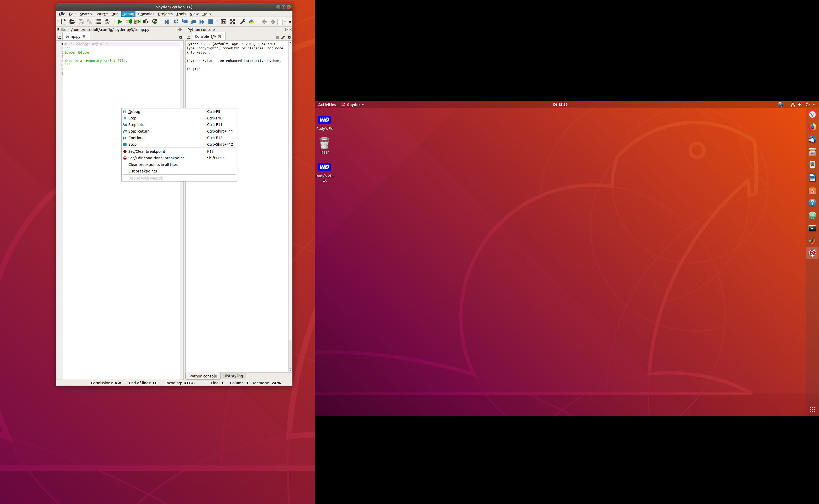Image resolution: width=819 pixels, height=504 pixels.
Task: Open Rudy's Ex drive on the desktop
Action: pyautogui.click(x=324, y=122)
